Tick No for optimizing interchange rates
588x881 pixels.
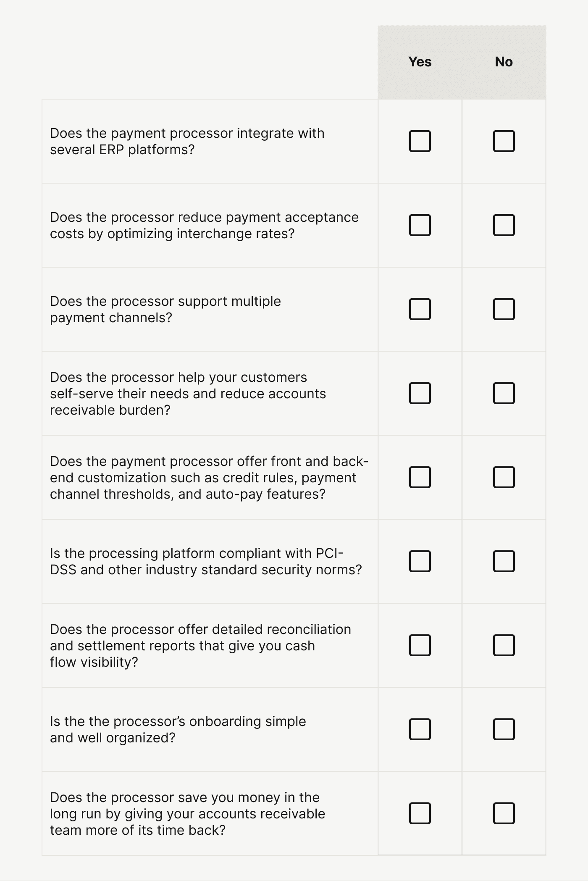pyautogui.click(x=504, y=225)
